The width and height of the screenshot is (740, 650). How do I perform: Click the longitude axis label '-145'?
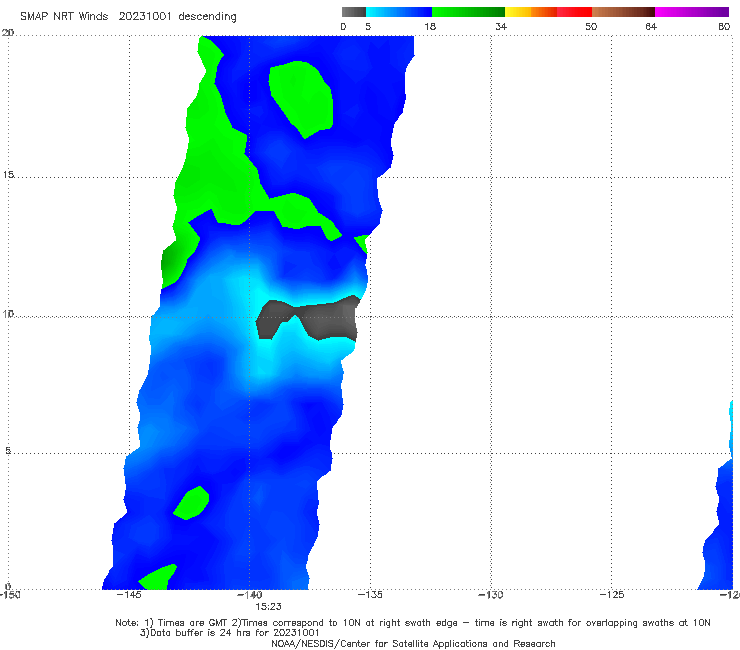click(129, 595)
